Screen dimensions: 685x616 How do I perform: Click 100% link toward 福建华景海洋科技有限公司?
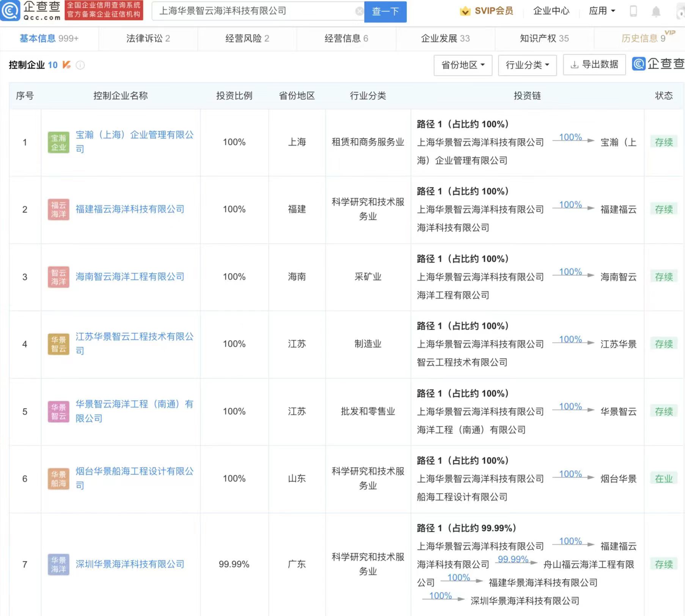point(459,577)
